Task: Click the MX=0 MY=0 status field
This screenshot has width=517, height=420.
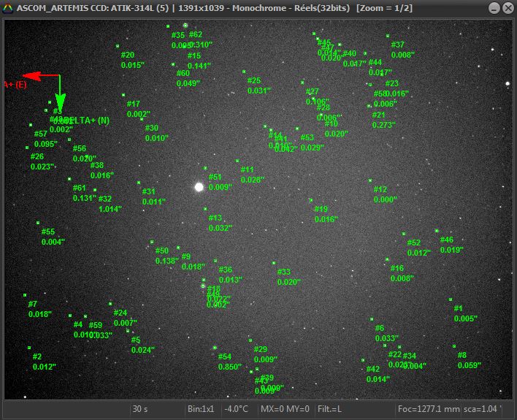Action: pyautogui.click(x=285, y=409)
